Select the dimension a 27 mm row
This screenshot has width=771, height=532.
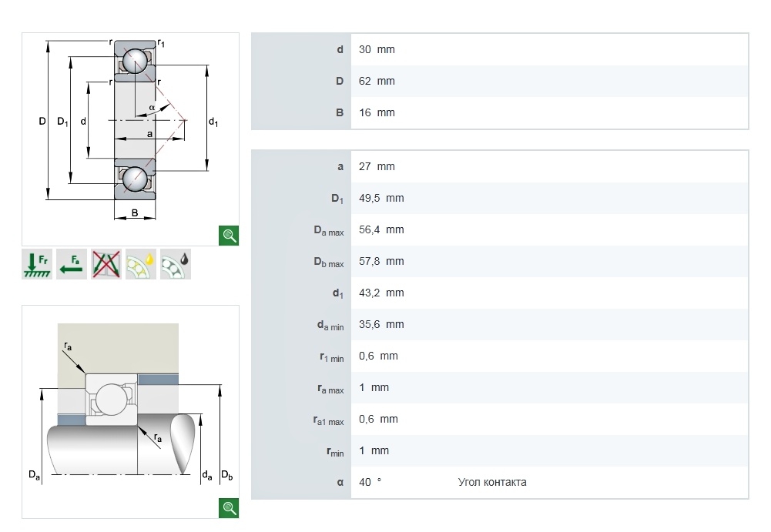tap(499, 166)
